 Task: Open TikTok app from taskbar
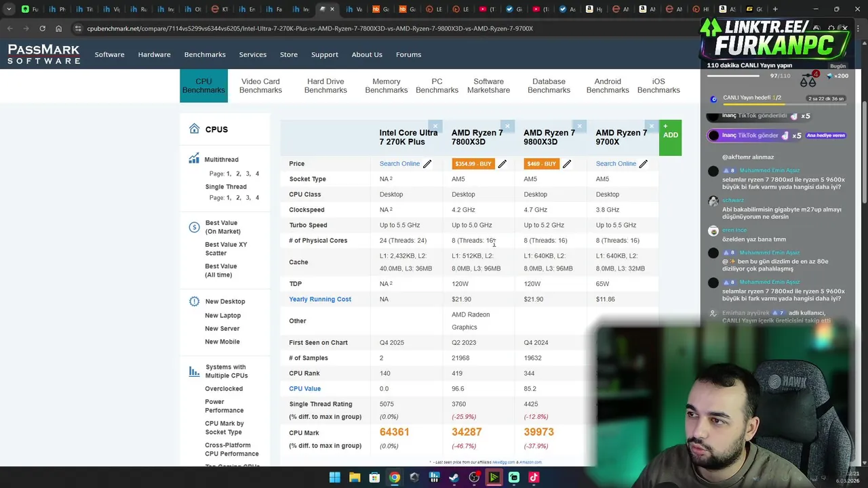534,477
